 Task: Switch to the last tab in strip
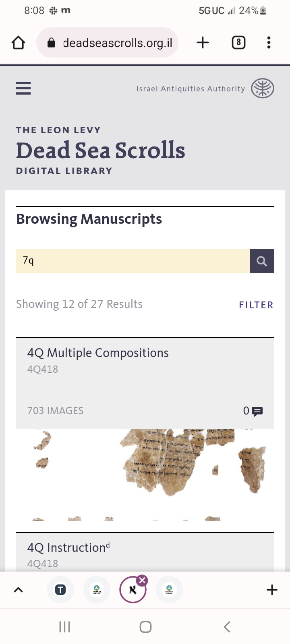coord(169,590)
